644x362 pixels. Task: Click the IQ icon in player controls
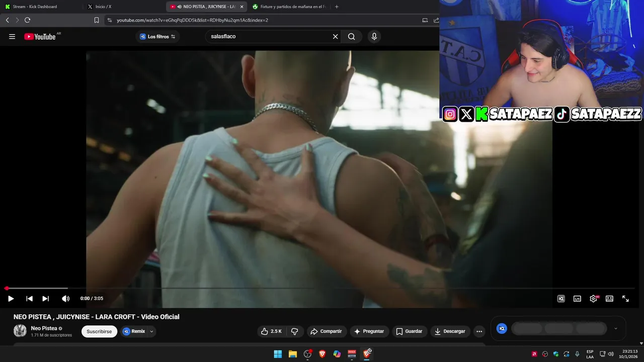[x=561, y=299]
